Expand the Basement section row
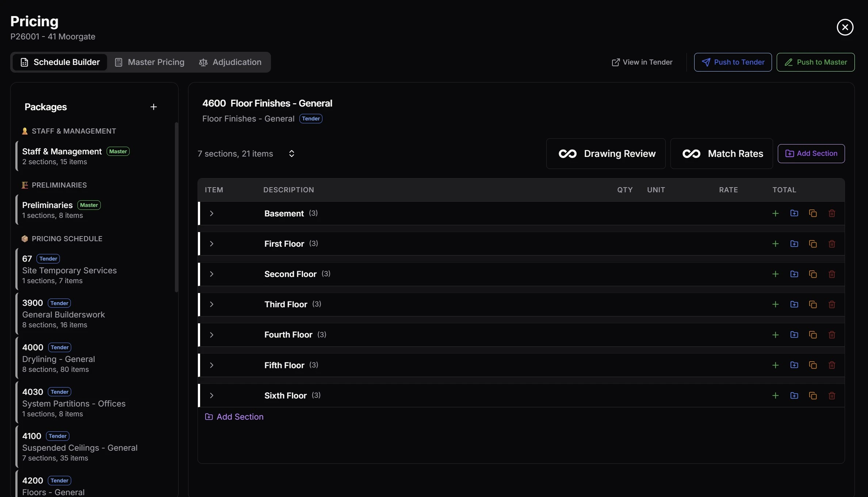The height and width of the screenshot is (497, 868). click(211, 213)
